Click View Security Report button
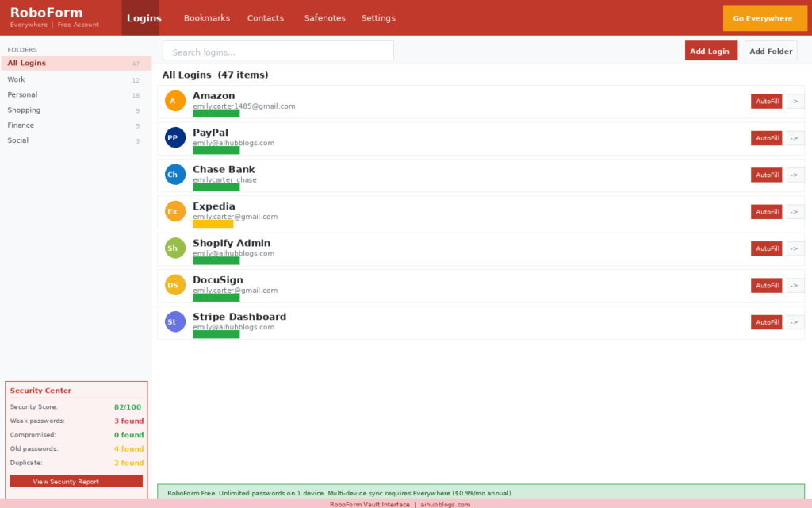812x508 pixels. tap(76, 481)
